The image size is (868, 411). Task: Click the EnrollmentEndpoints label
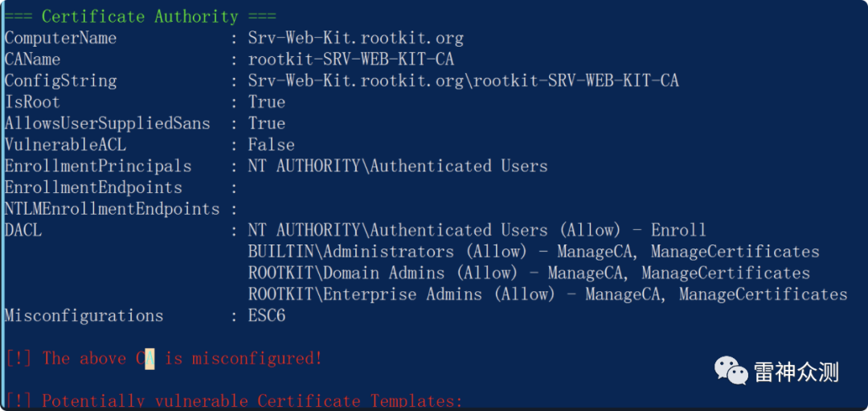coord(93,187)
